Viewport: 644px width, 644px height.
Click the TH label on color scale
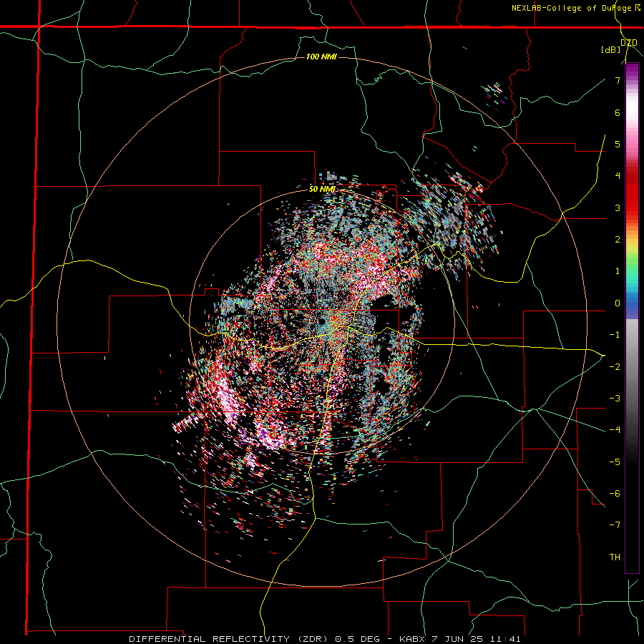(615, 557)
